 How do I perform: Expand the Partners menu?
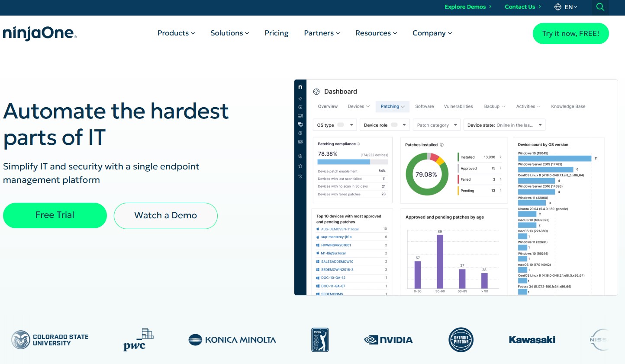click(x=322, y=33)
